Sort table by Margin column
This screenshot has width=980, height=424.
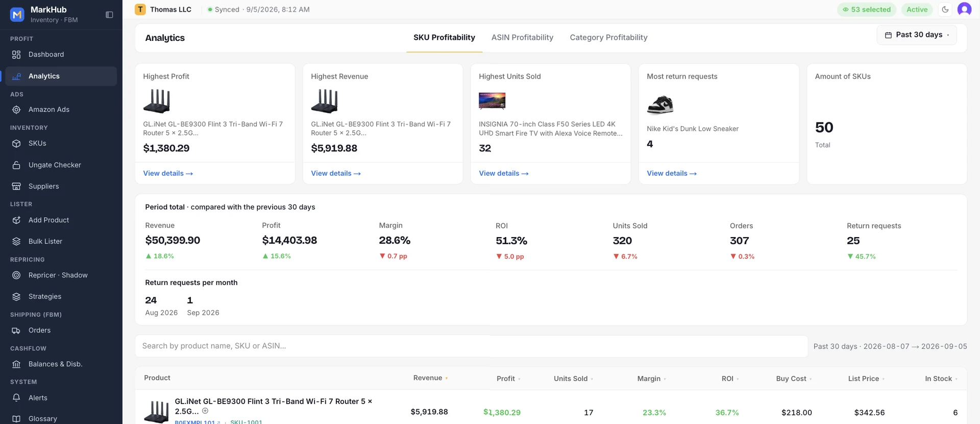[x=652, y=379]
